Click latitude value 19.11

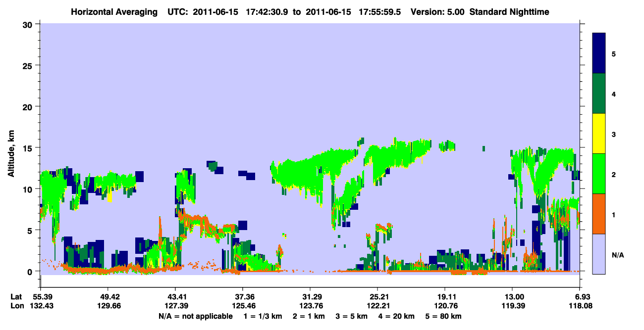coord(445,297)
